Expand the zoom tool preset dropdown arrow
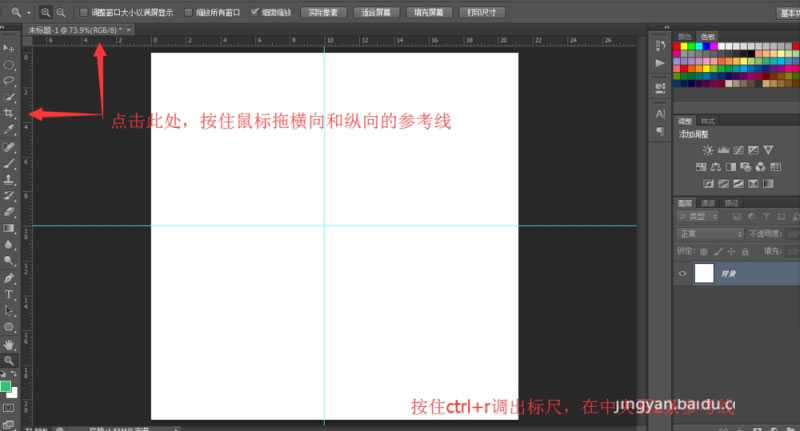800x431 pixels. coord(30,12)
